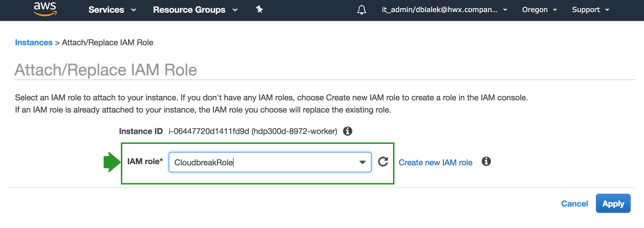Click the Resource Groups menu label
Viewport: 644px width, 228px height.
point(189,10)
